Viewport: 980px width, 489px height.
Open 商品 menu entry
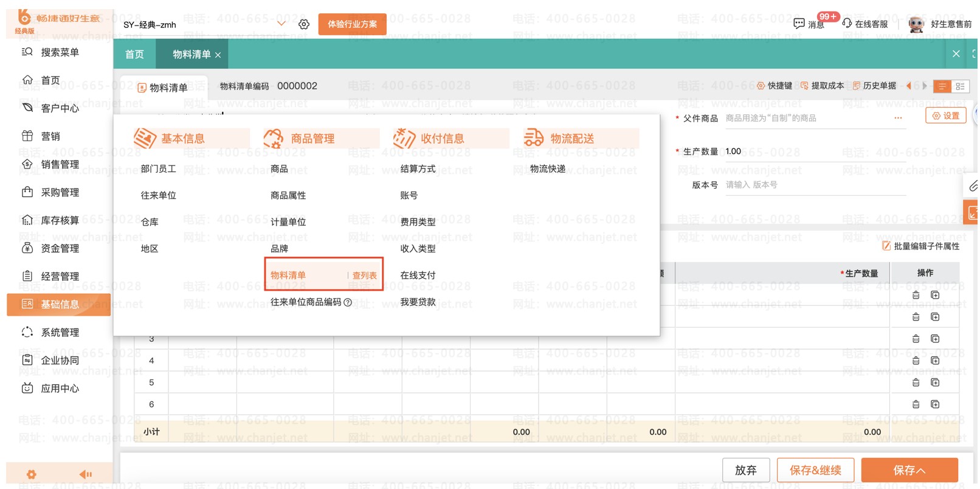click(x=279, y=168)
